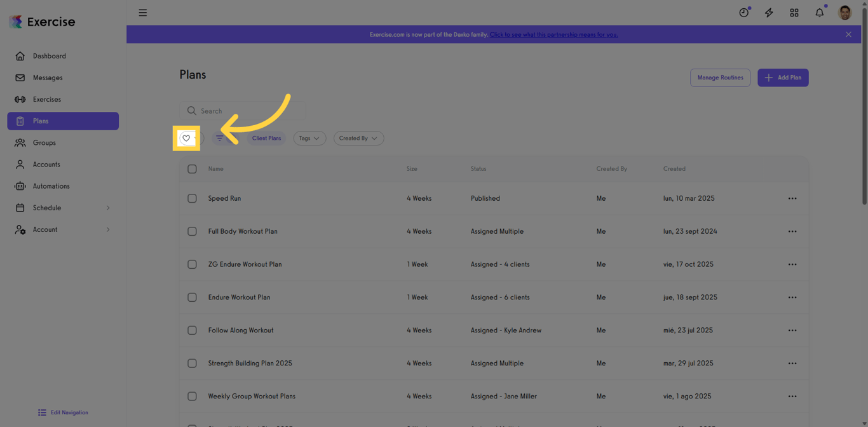Open options menu for Full Body Workout Plan
This screenshot has width=868, height=427.
coord(792,231)
